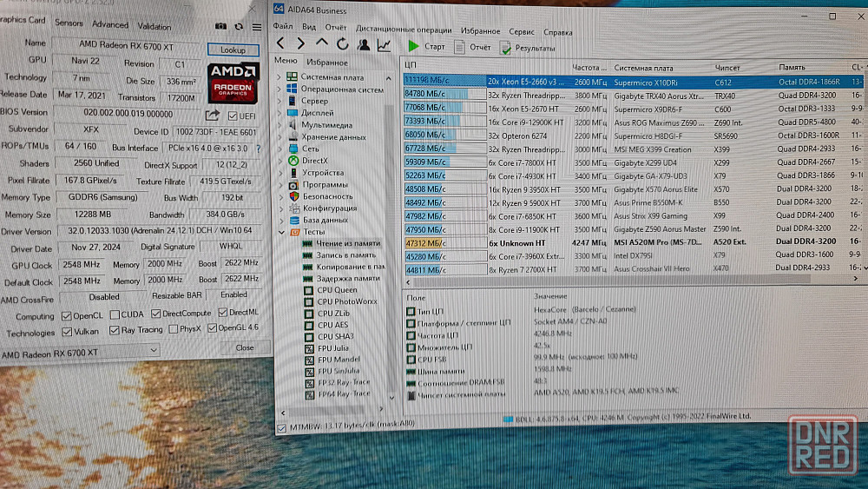The image size is (868, 489).
Task: Click the BIOS export share icon
Action: coord(212,115)
